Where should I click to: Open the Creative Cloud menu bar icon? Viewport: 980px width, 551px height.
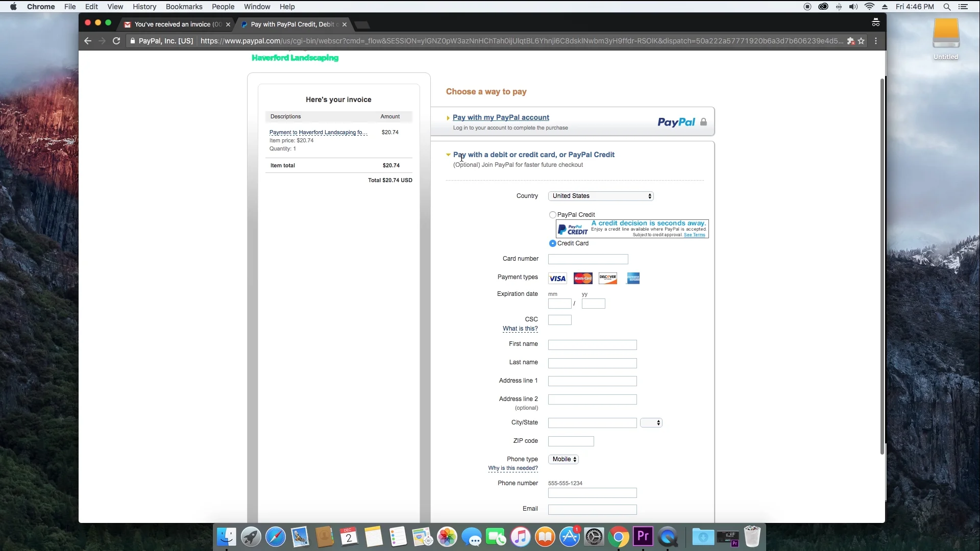pos(823,7)
